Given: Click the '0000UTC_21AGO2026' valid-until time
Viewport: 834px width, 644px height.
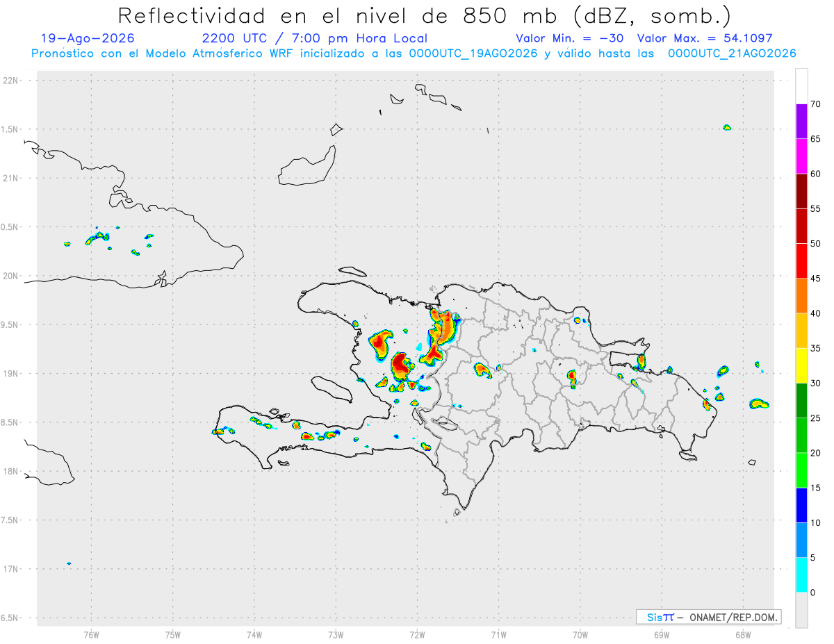Looking at the screenshot, I should pos(732,53).
